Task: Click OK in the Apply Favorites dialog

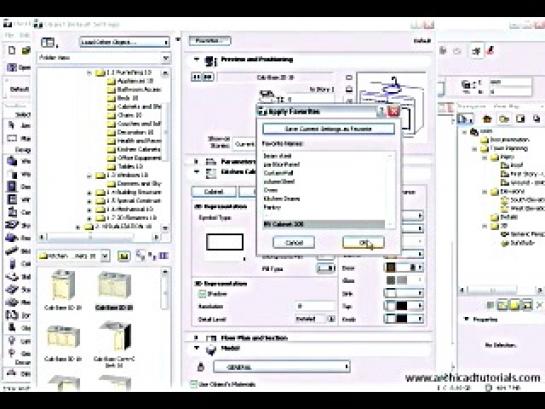Action: click(x=363, y=242)
